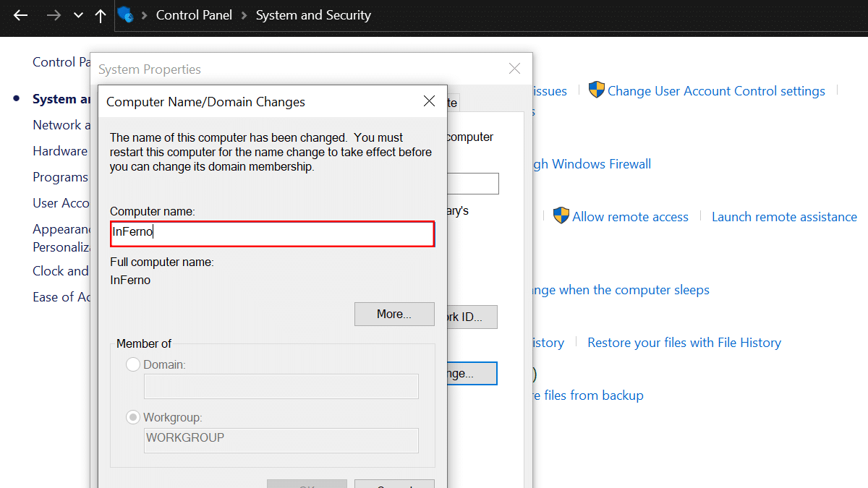Viewport: 868px width, 488px height.
Task: Close the Computer Name/Domain Changes dialog
Action: point(429,101)
